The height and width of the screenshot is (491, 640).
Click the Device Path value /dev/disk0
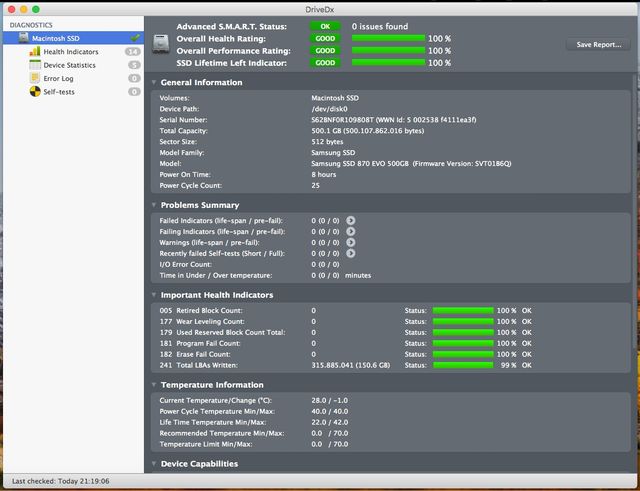click(x=329, y=109)
